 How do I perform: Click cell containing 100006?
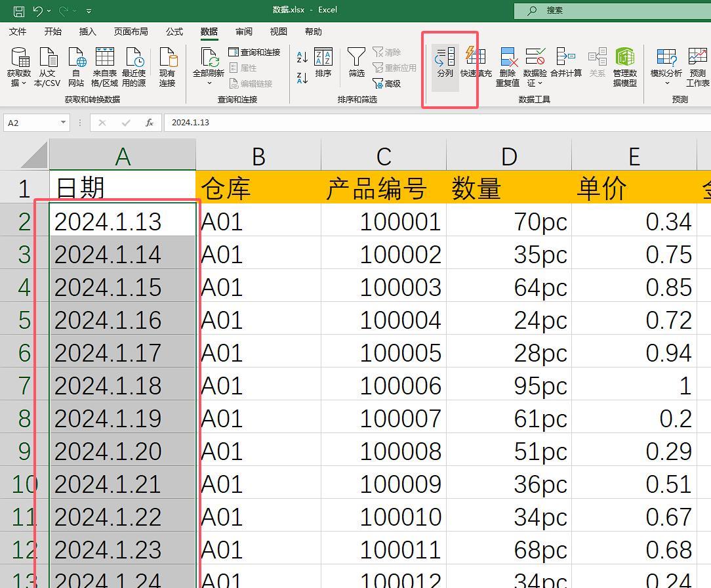[x=384, y=385]
